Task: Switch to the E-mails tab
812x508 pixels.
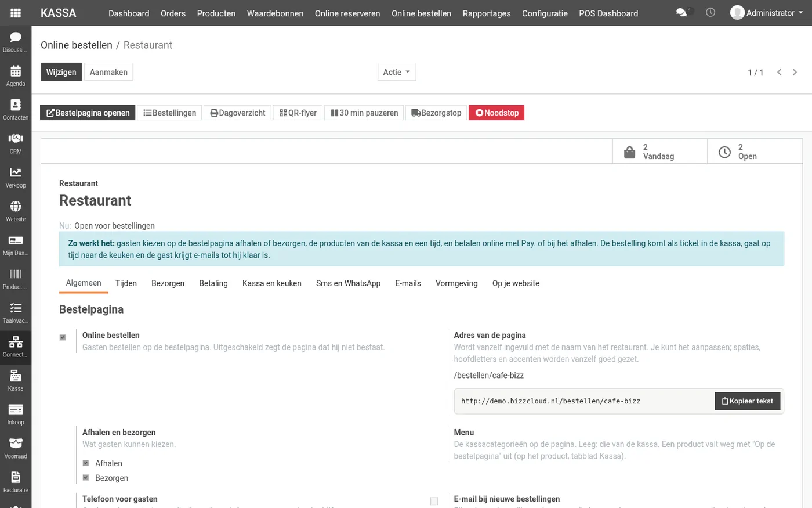Action: point(408,283)
